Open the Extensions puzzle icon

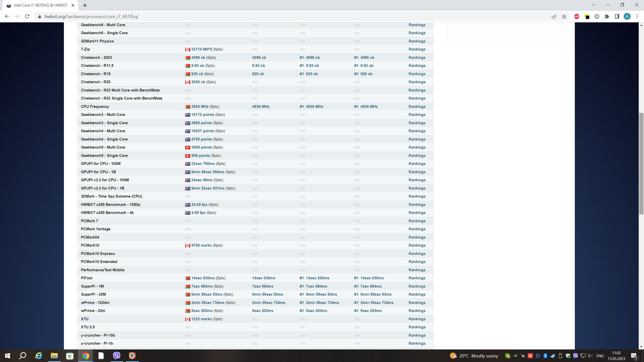pos(607,17)
